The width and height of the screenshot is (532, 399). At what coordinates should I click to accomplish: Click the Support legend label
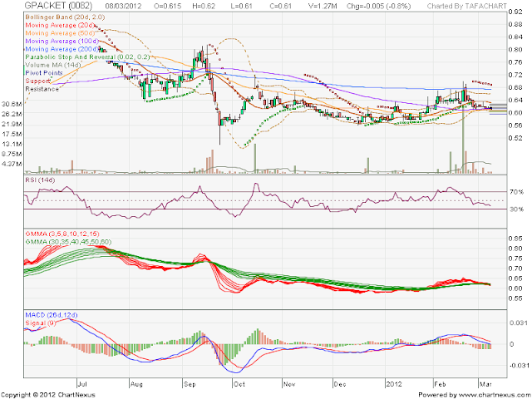click(37, 81)
